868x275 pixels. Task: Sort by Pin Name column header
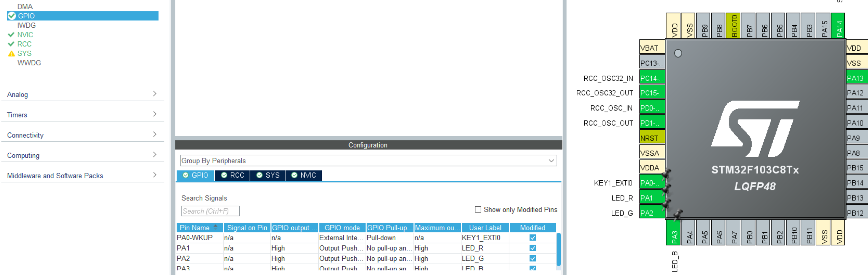coord(200,228)
